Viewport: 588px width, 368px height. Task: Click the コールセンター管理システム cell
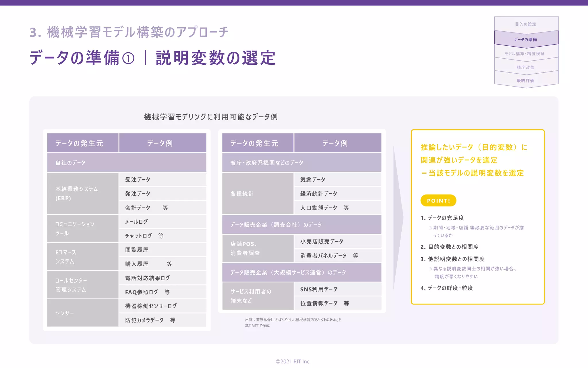click(x=83, y=285)
